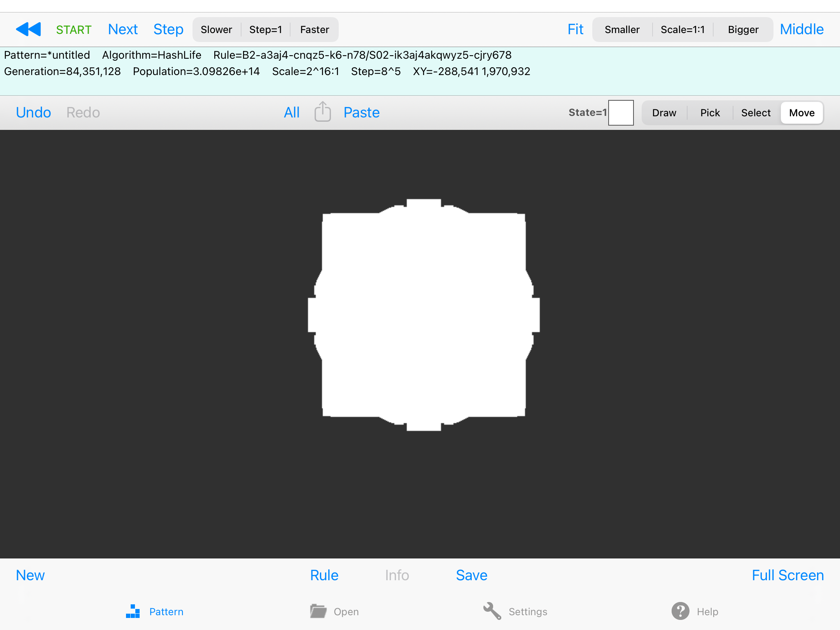
Task: Tap the Population=3.09826e+14 text
Action: click(x=196, y=71)
